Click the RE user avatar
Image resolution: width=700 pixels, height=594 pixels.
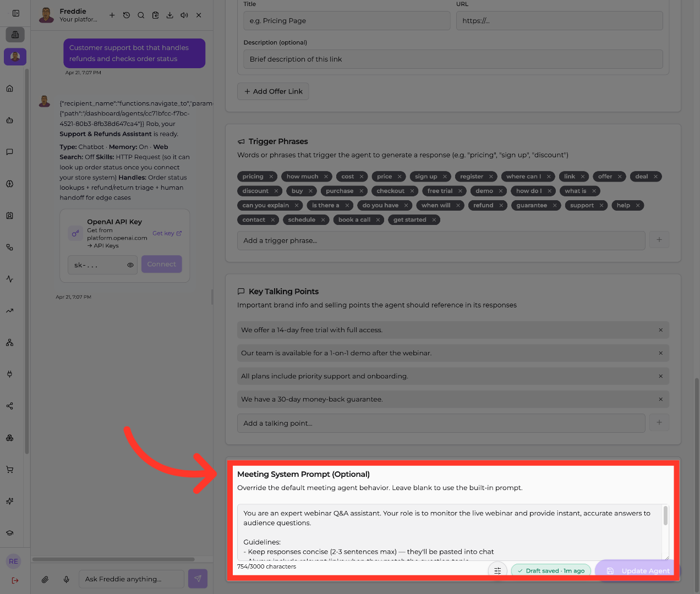tap(13, 562)
